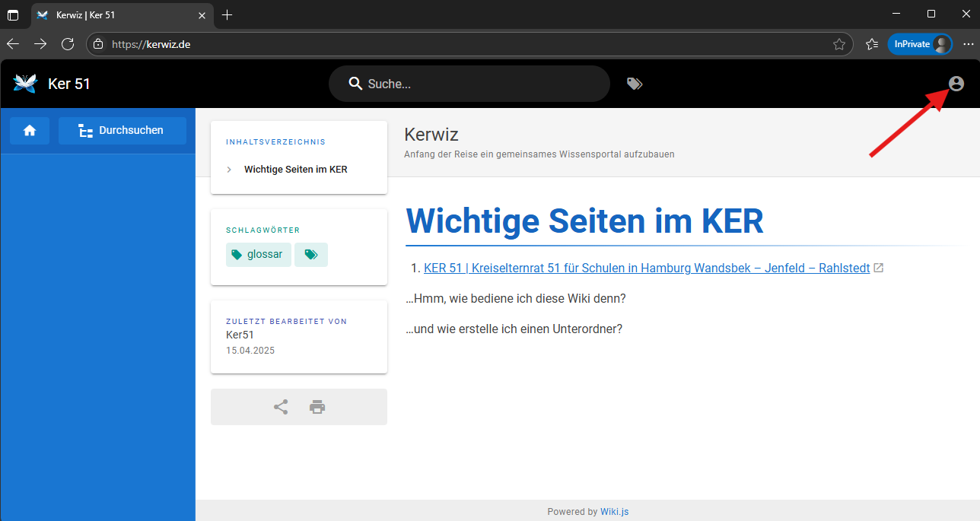Screen dimensions: 980x521
Task: Click into the Suche search field
Action: 479,84
